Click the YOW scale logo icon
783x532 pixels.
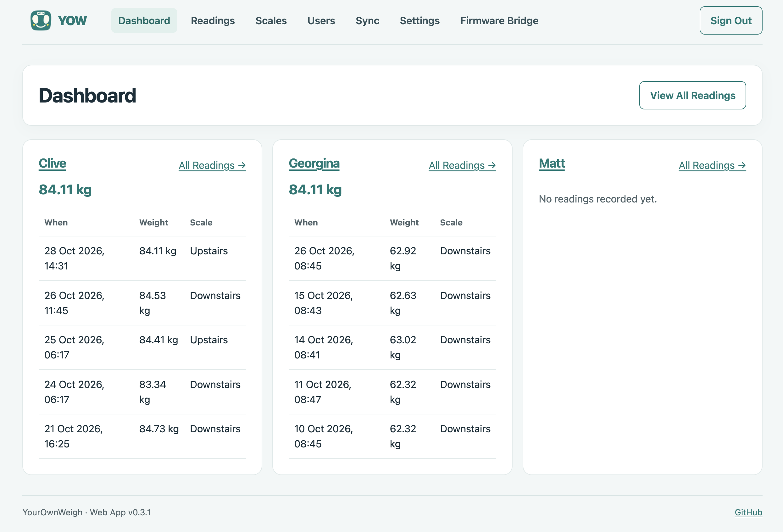(x=41, y=20)
